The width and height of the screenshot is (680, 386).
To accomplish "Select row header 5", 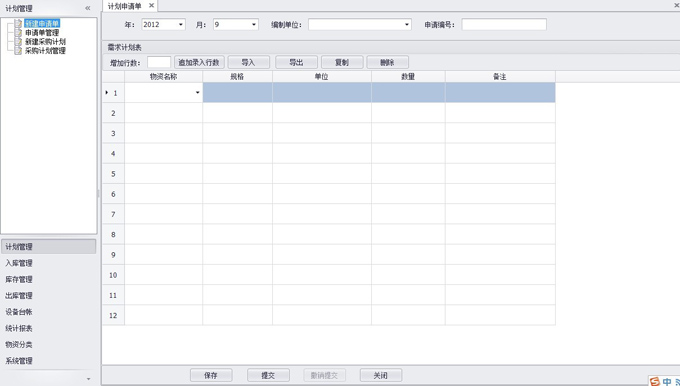I will [114, 174].
